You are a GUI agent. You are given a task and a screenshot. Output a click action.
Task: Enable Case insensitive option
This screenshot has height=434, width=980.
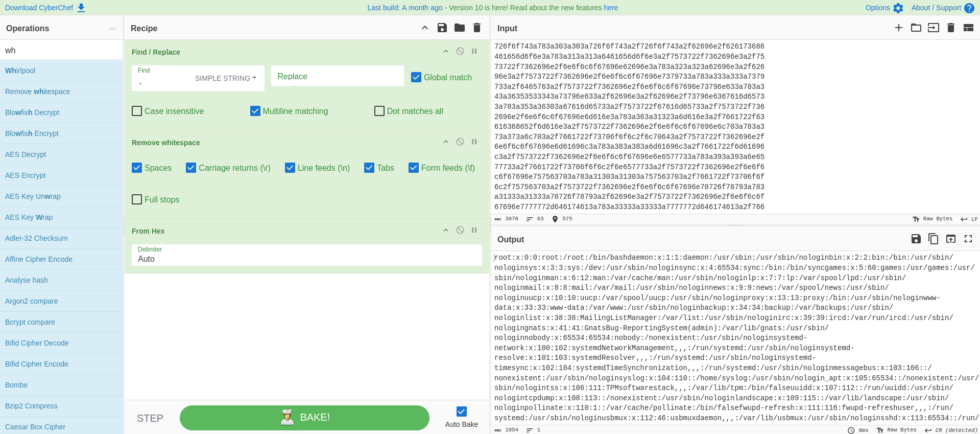[x=137, y=111]
